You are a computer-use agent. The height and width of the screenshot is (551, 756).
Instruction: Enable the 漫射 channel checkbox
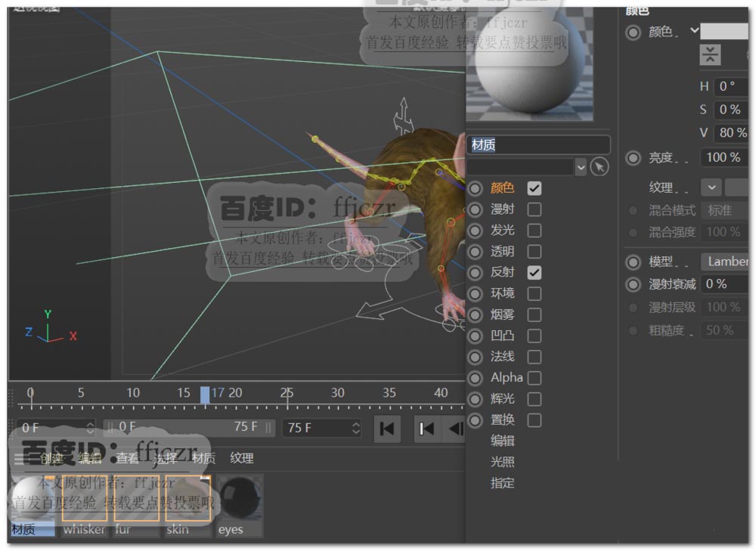534,209
